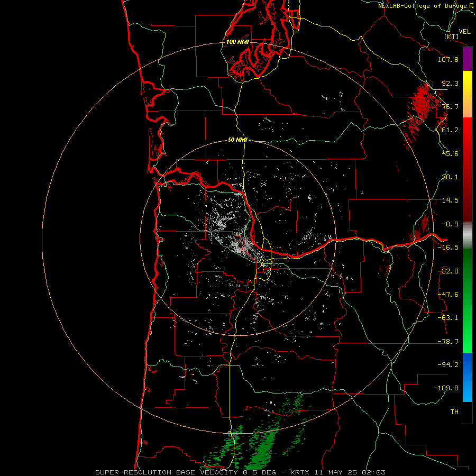The image size is (476, 476).
Task: Select the 92.3 scale value
Action: [x=450, y=83]
